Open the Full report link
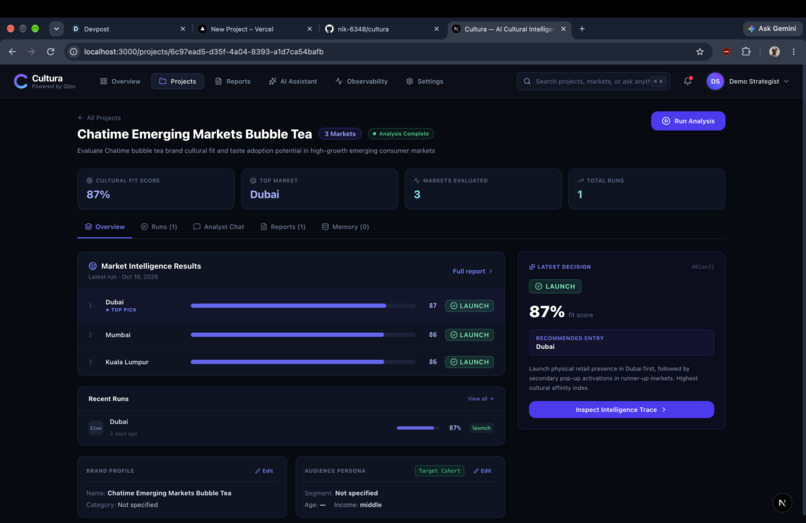Screen dimensions: 806x523 pyautogui.click(x=472, y=271)
